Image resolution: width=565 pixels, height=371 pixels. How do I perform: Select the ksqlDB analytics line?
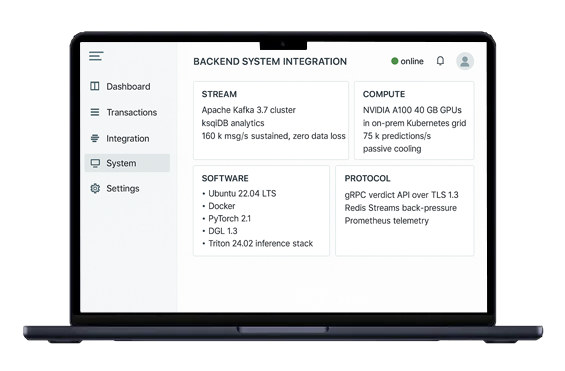(233, 123)
